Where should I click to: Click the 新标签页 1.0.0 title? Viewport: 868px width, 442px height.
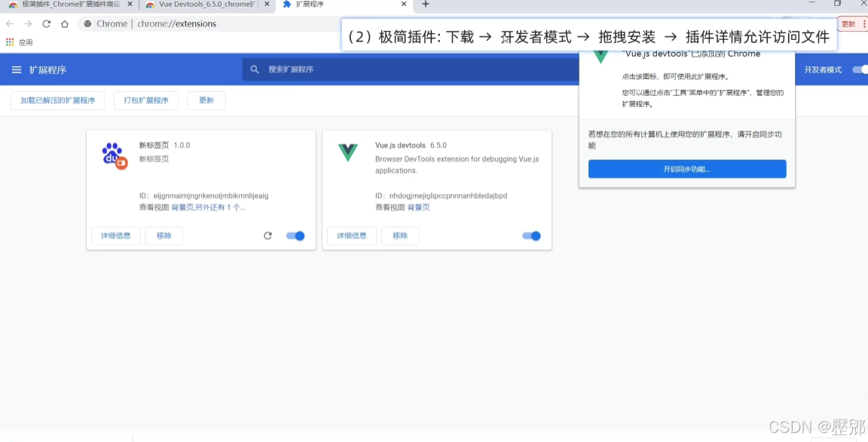point(164,146)
